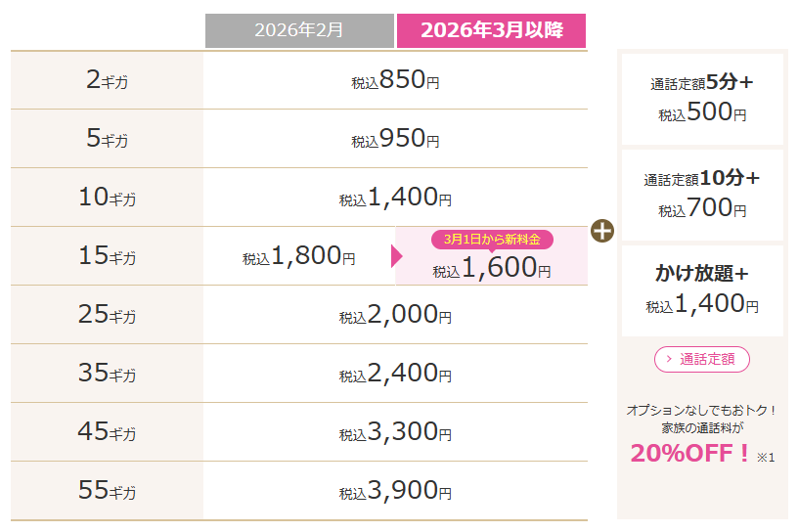Click the 5ギガ plan row label
798x532 pixels.
pyautogui.click(x=107, y=139)
